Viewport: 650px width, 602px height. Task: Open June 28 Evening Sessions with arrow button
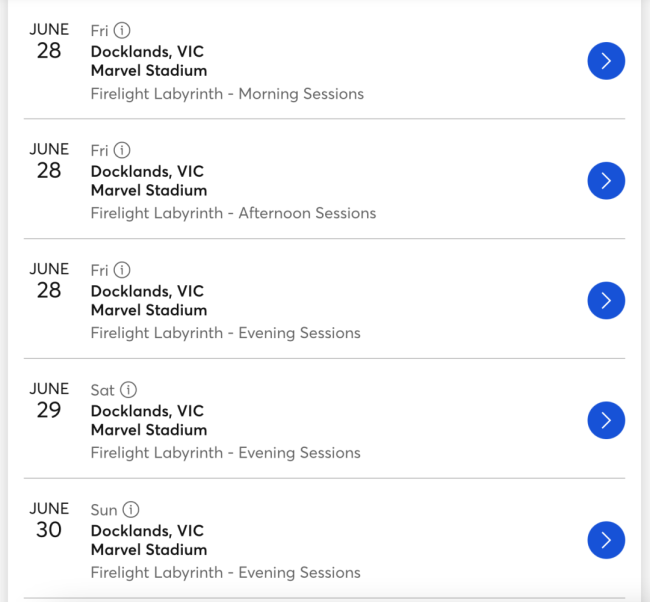click(606, 300)
